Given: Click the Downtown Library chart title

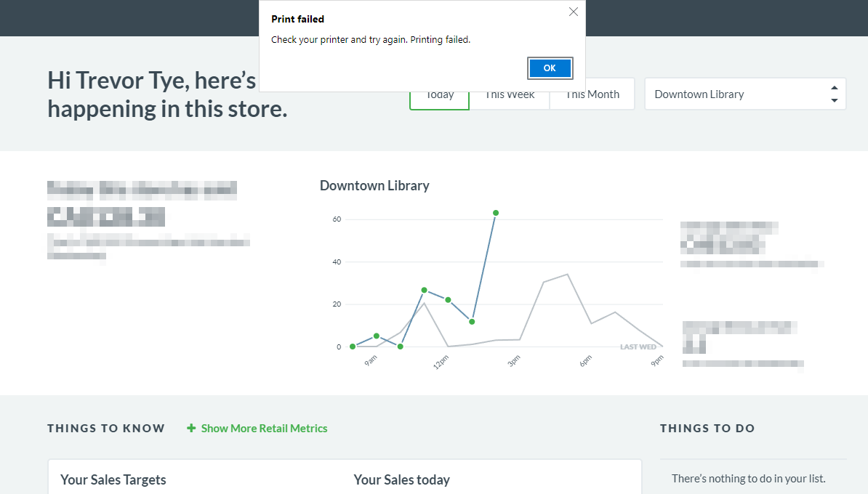Looking at the screenshot, I should [x=374, y=185].
